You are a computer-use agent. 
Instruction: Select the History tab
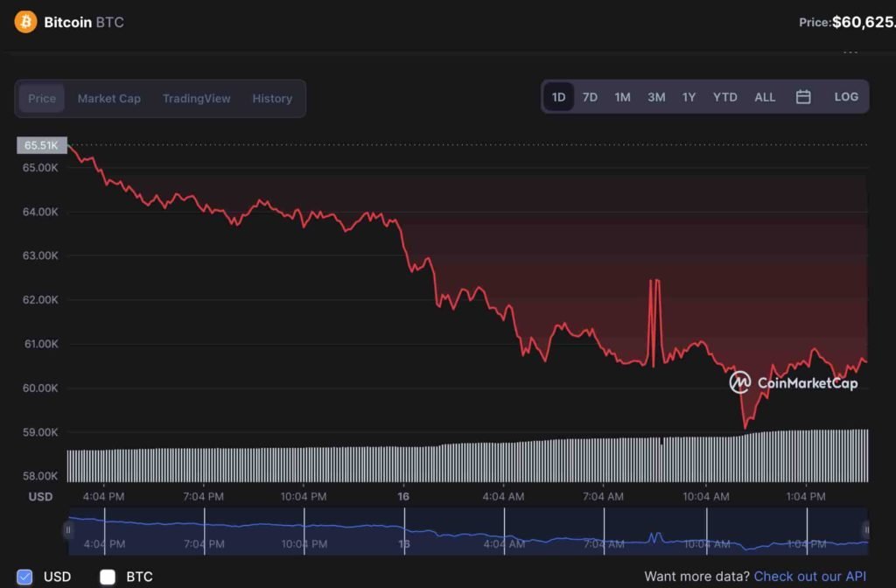click(272, 99)
